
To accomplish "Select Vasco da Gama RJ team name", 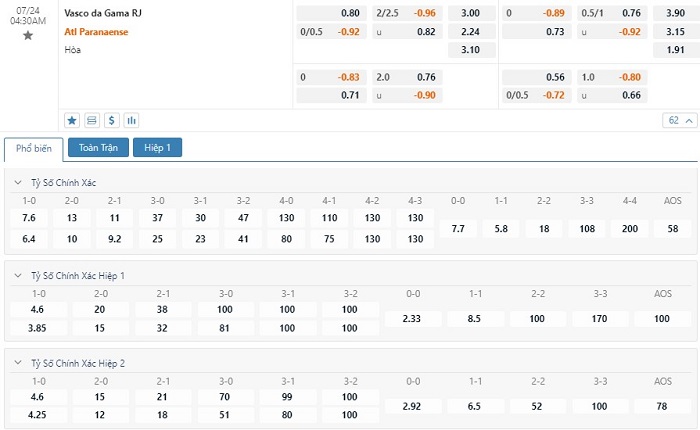I will [x=103, y=13].
